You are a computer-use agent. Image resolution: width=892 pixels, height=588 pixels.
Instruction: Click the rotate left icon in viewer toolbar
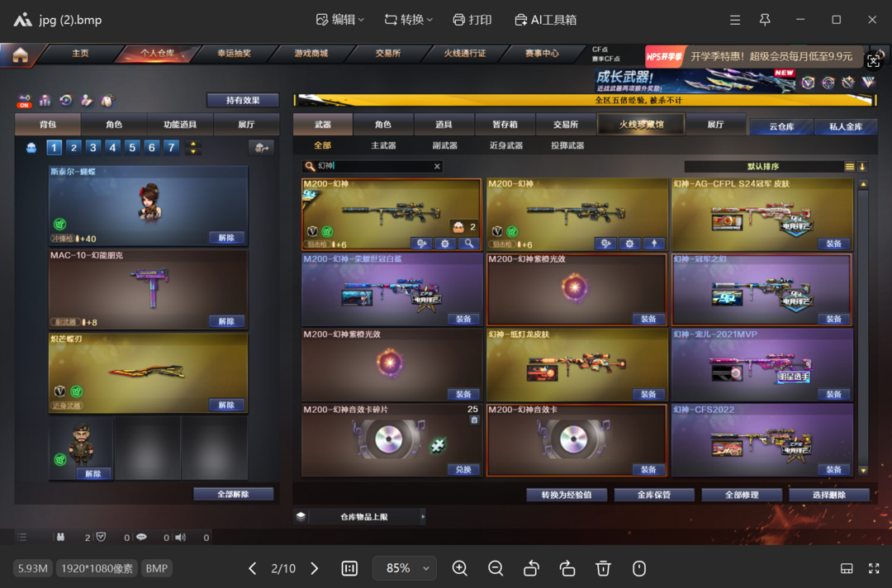[532, 568]
